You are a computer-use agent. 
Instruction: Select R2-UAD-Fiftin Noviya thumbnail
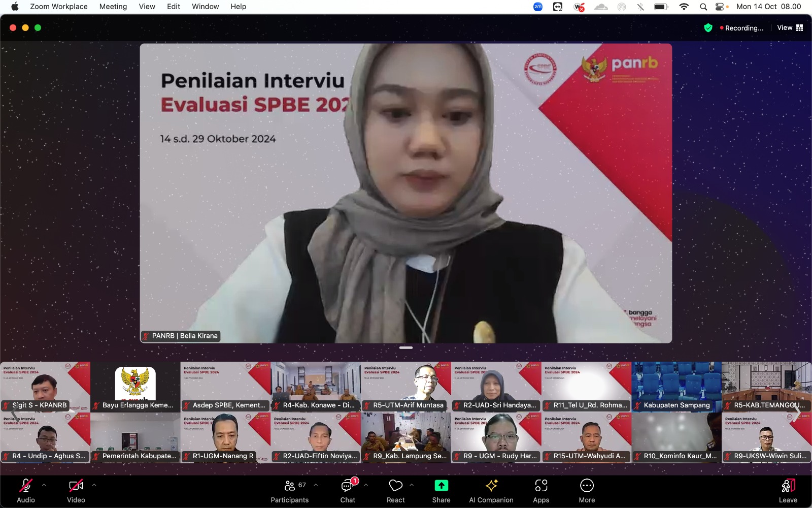tap(316, 437)
